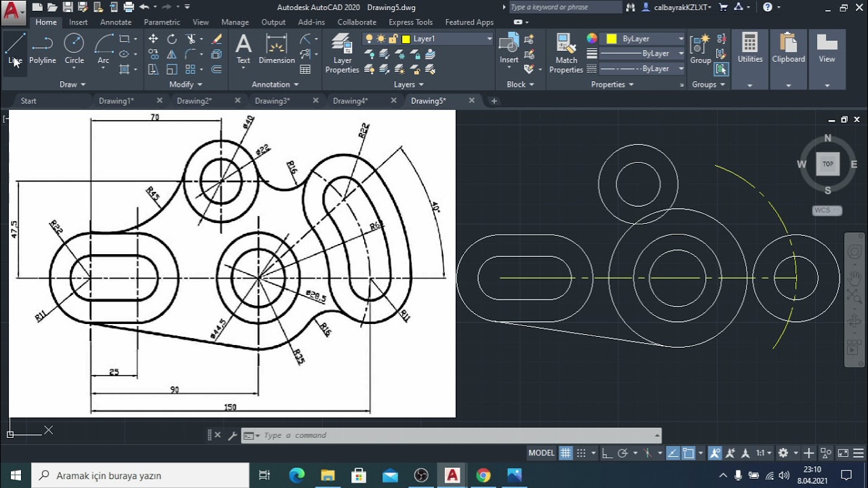Open the Insert ribbon tab

[x=78, y=22]
